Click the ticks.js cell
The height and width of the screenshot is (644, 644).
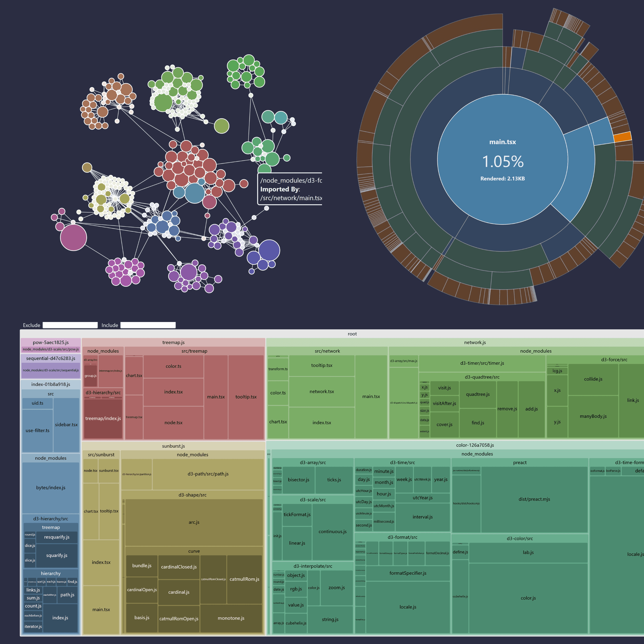coord(334,480)
